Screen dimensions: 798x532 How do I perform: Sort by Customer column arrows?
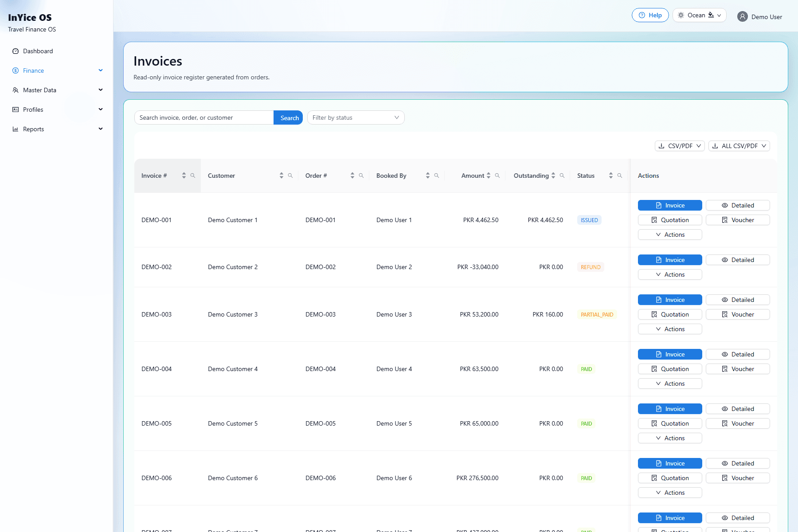[282, 176]
